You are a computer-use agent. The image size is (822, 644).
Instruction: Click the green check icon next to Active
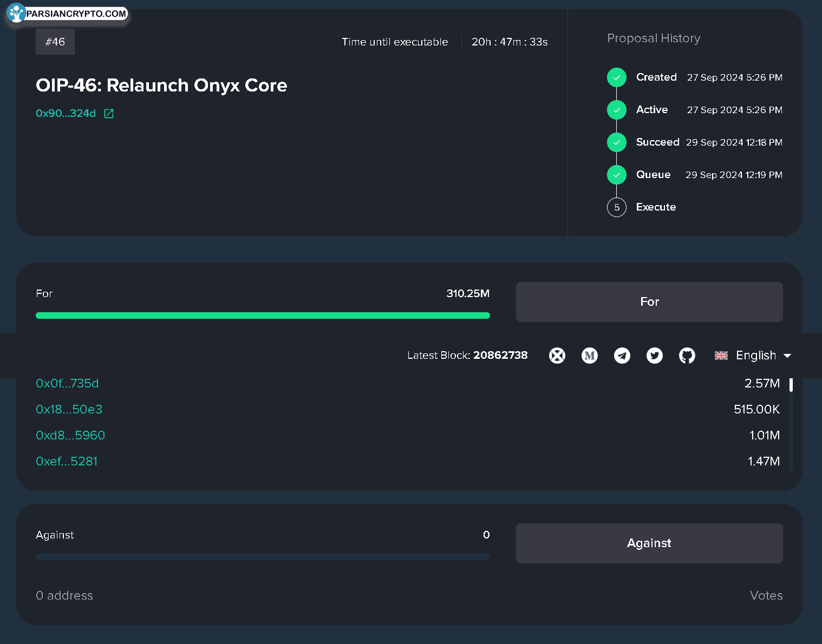click(x=617, y=110)
